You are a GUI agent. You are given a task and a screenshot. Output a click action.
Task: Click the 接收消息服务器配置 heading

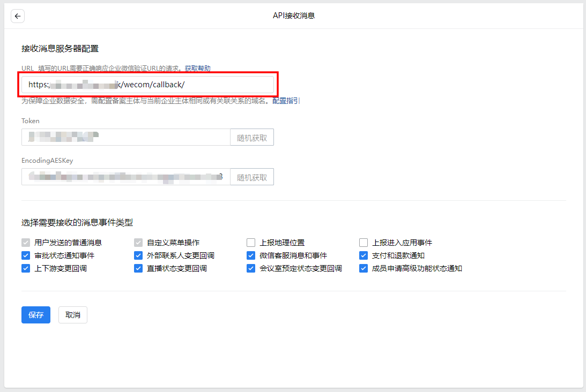tap(60, 49)
